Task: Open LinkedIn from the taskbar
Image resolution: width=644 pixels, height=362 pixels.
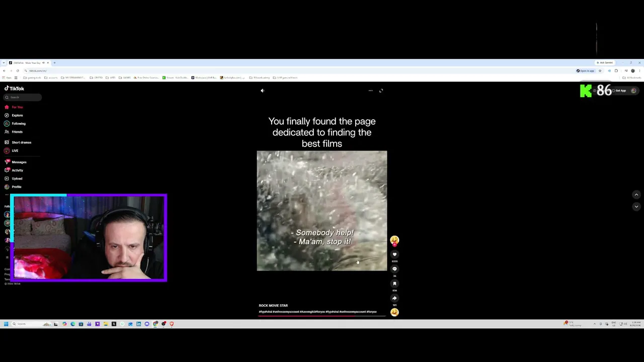Action: click(138, 324)
